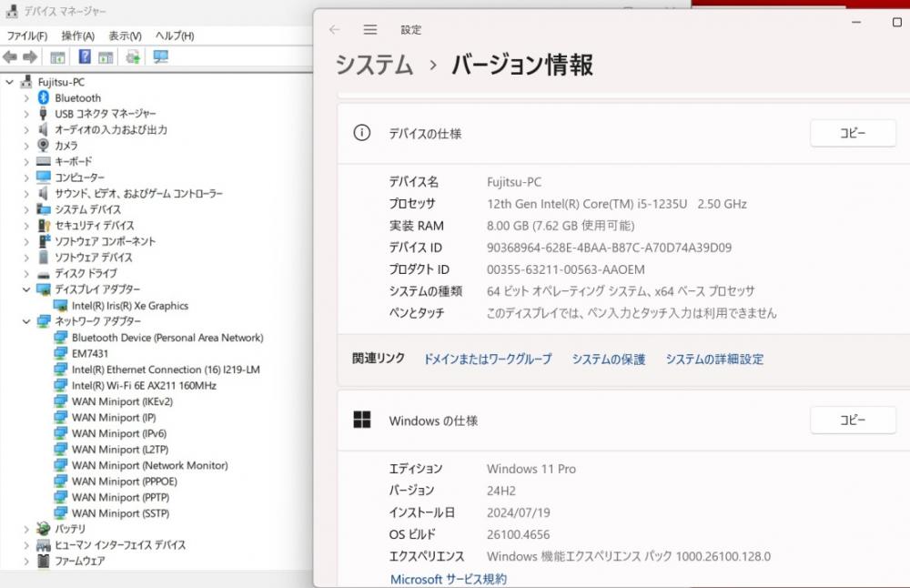Open the Help icon in Device Manager toolbar

click(85, 56)
